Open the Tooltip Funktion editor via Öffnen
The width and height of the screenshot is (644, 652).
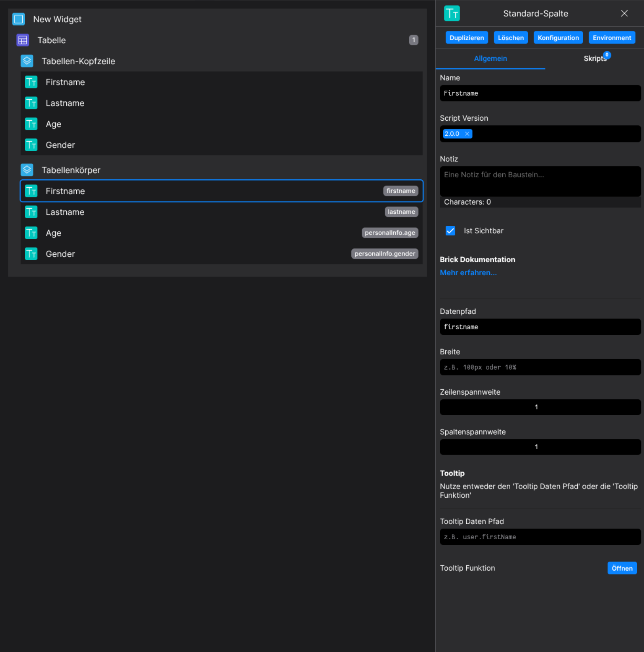point(622,568)
